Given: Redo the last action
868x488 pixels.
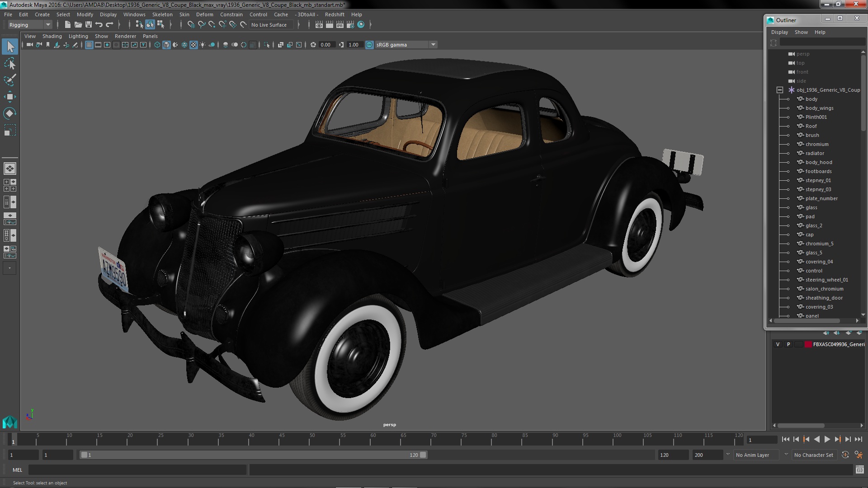Looking at the screenshot, I should tap(109, 25).
